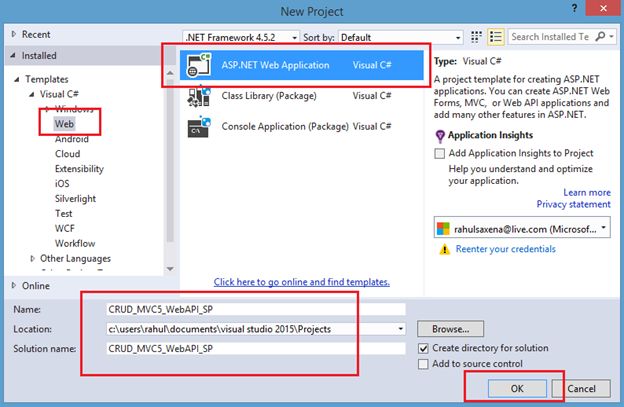Select the Extensibility template category
Viewport: 624px width, 407px height.
79,169
